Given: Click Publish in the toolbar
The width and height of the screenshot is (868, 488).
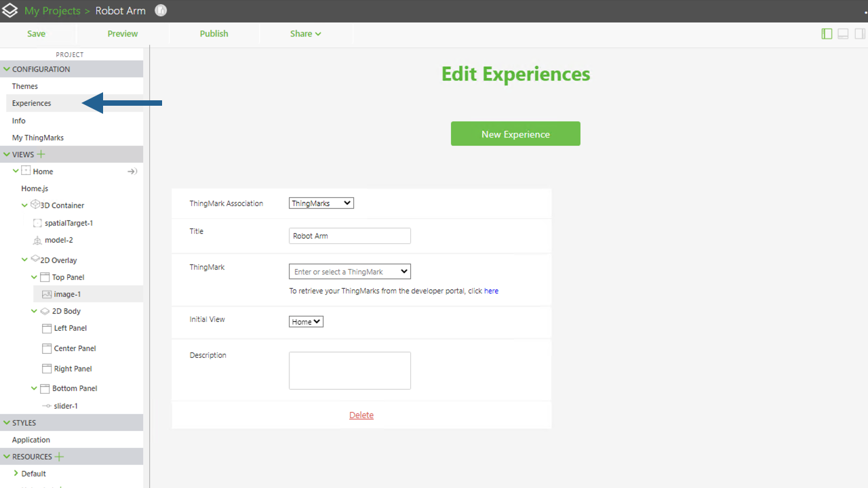Looking at the screenshot, I should (x=214, y=34).
